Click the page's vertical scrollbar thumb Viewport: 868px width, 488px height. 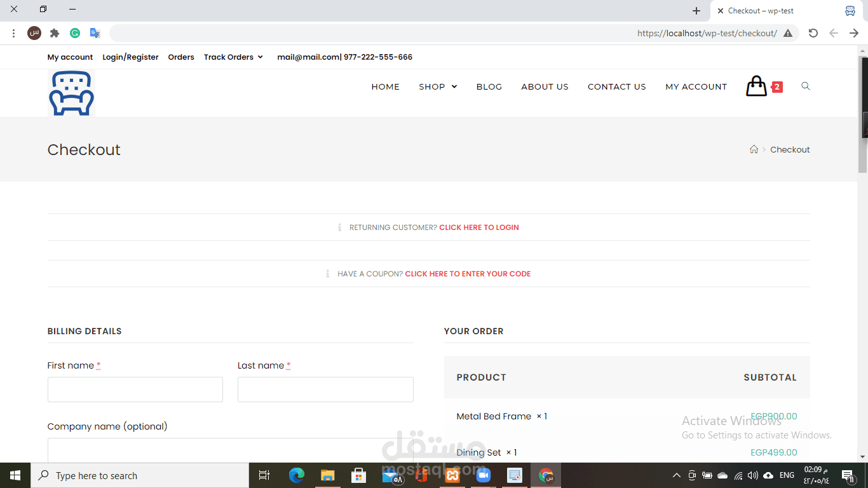pos(863,114)
